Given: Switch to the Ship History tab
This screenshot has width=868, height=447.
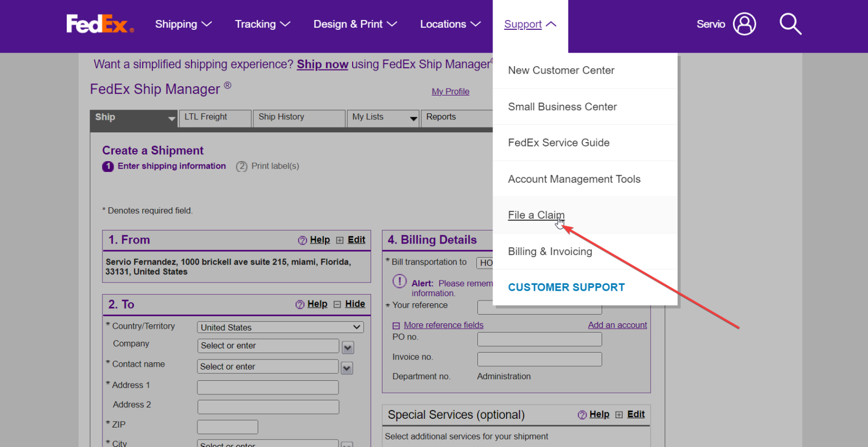Looking at the screenshot, I should [x=299, y=118].
